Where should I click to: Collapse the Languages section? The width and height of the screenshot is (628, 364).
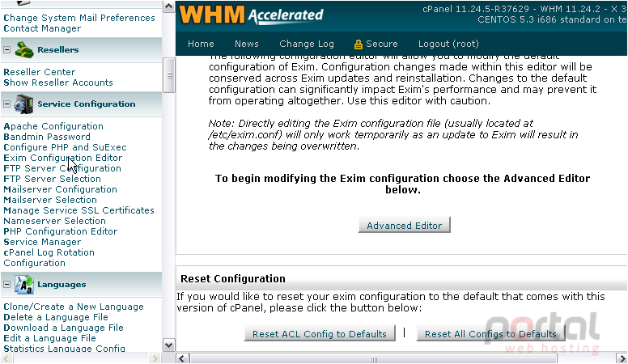(x=6, y=285)
